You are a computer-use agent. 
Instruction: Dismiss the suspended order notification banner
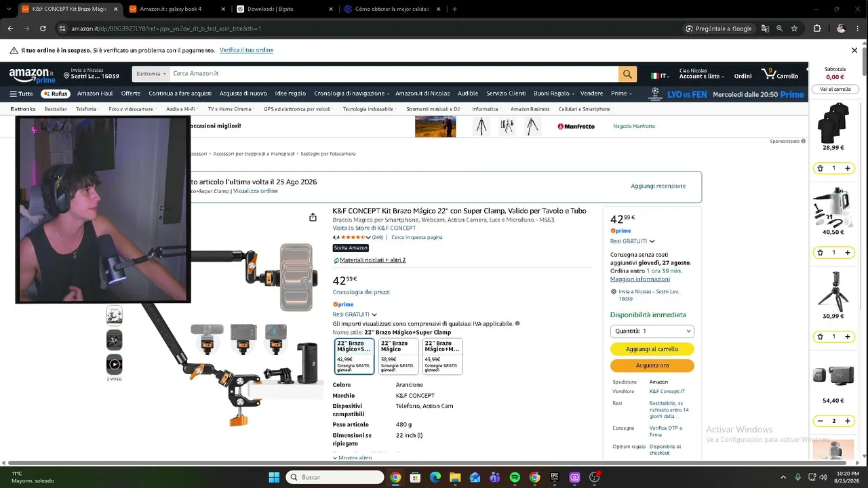click(854, 50)
